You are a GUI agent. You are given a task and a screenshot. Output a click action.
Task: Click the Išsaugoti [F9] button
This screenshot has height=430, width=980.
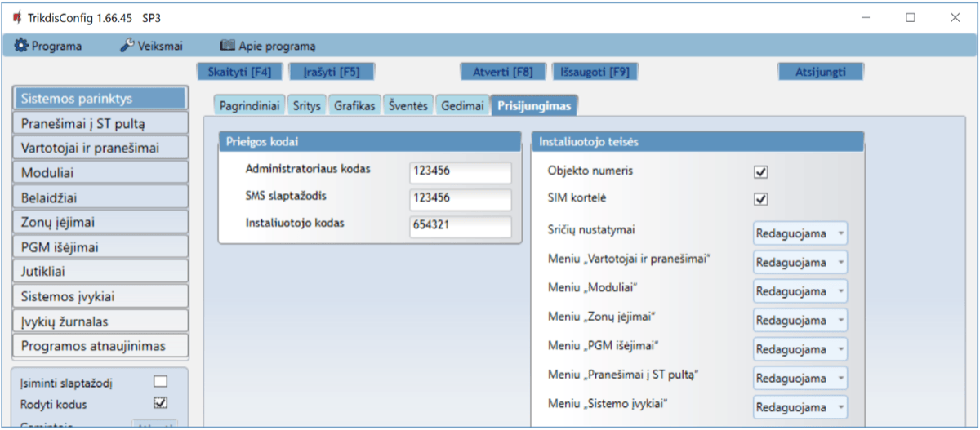point(595,72)
